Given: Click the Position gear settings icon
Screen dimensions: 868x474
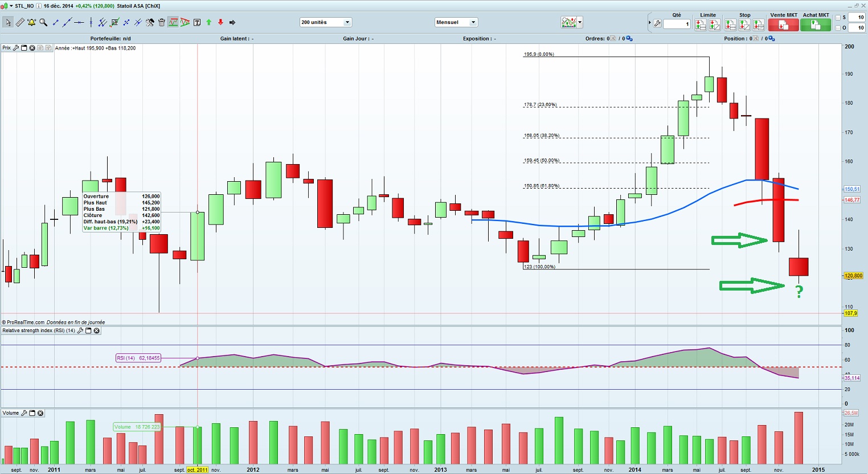Looking at the screenshot, I should [772, 38].
